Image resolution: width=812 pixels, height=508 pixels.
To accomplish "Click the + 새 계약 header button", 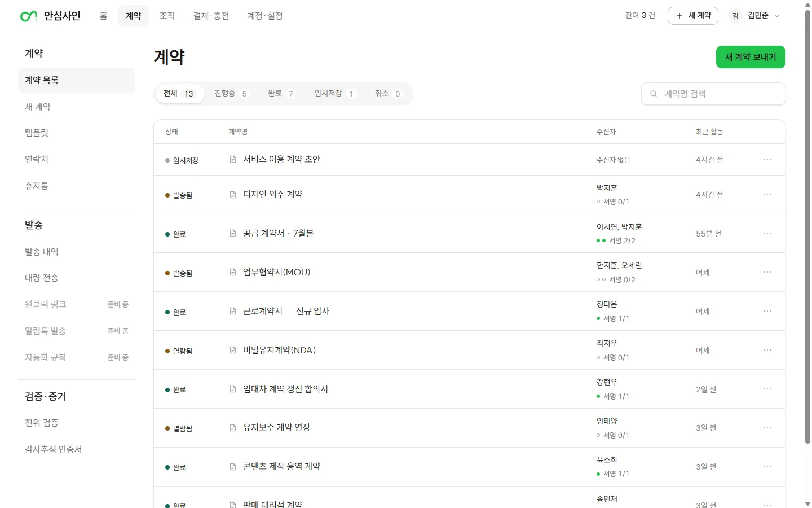I will pos(693,16).
